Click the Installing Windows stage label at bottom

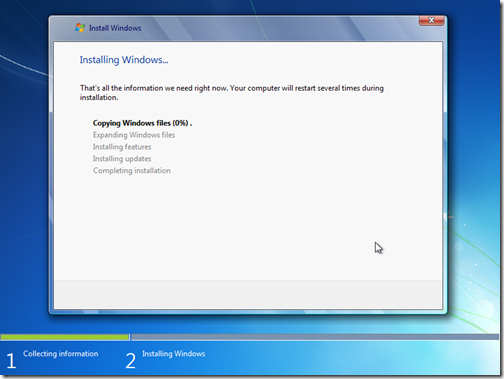174,354
